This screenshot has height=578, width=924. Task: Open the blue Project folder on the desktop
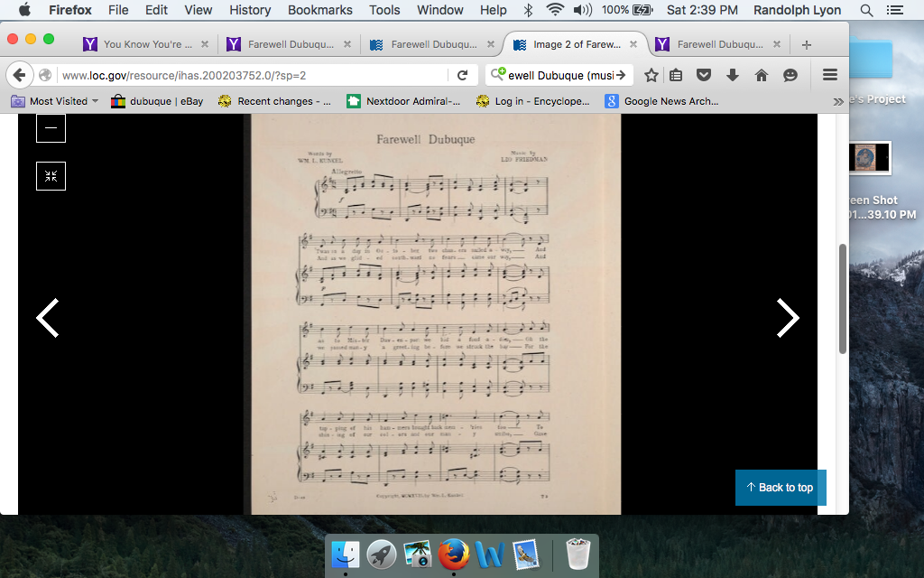click(871, 59)
